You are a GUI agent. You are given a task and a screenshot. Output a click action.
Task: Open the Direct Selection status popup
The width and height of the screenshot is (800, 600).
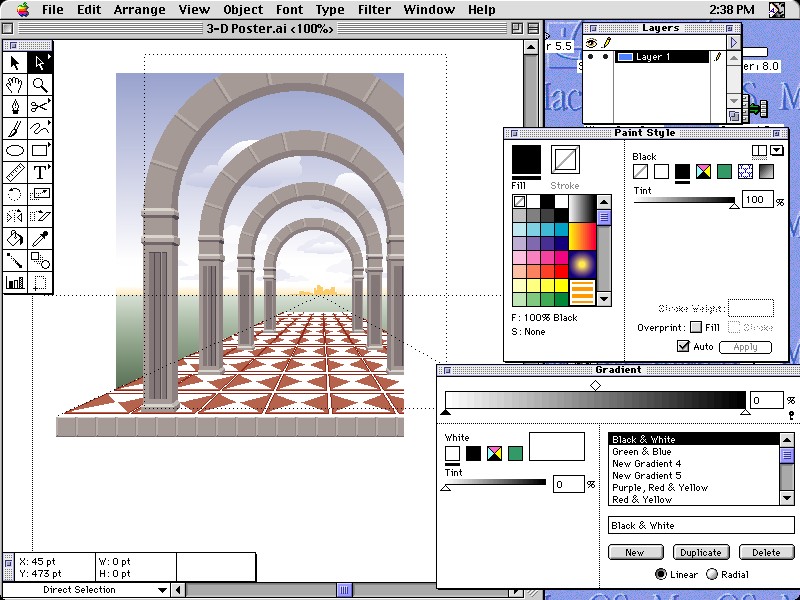click(163, 590)
